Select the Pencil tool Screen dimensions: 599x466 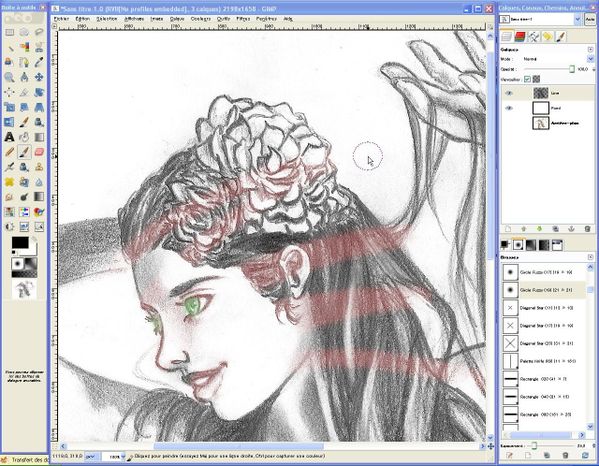coord(10,152)
